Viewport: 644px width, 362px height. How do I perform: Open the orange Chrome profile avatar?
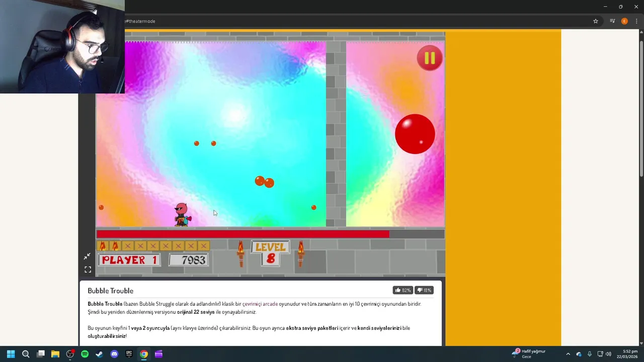(x=624, y=21)
